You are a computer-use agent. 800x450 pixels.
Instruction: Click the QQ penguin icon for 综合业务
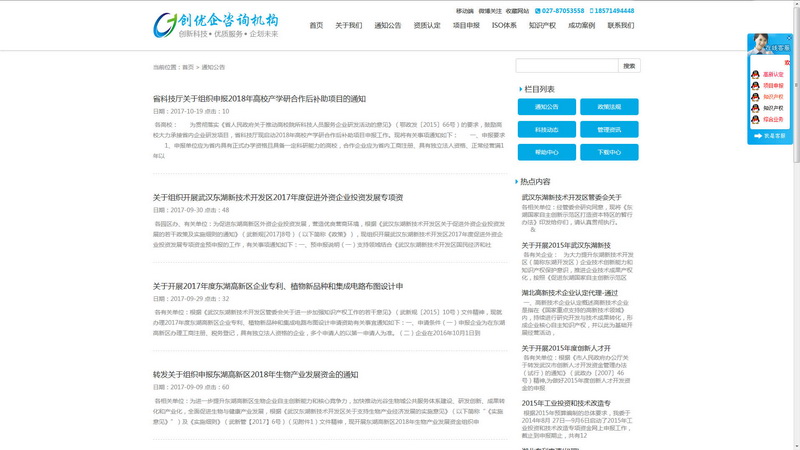coord(755,118)
